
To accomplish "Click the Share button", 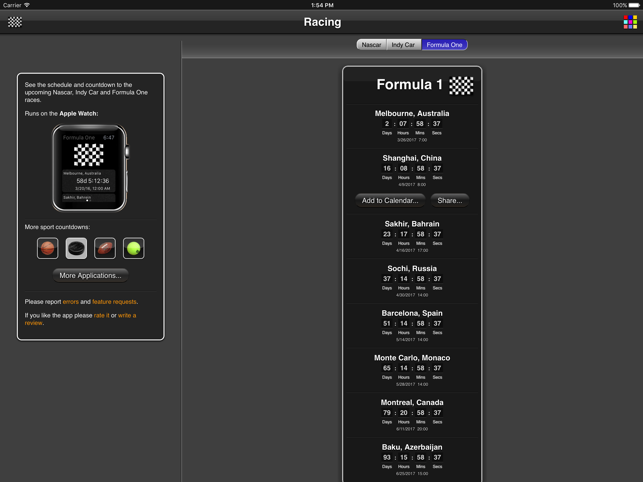I will [449, 201].
